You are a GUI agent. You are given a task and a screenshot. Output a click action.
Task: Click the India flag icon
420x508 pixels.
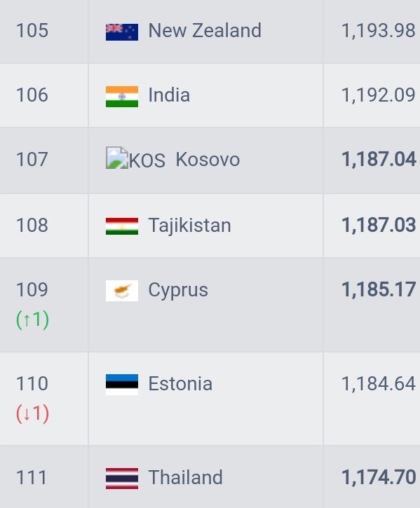tap(121, 97)
